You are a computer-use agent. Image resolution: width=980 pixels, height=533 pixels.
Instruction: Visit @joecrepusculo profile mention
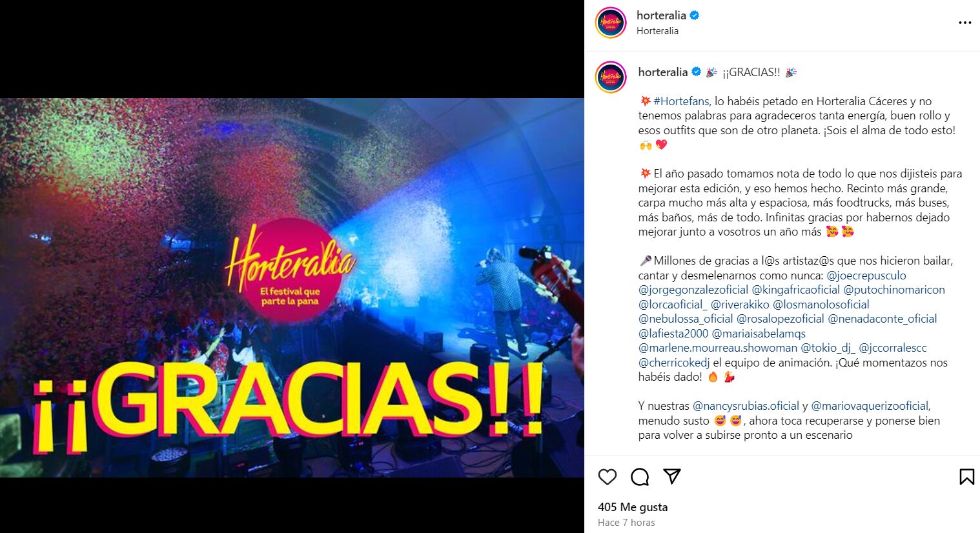point(866,276)
